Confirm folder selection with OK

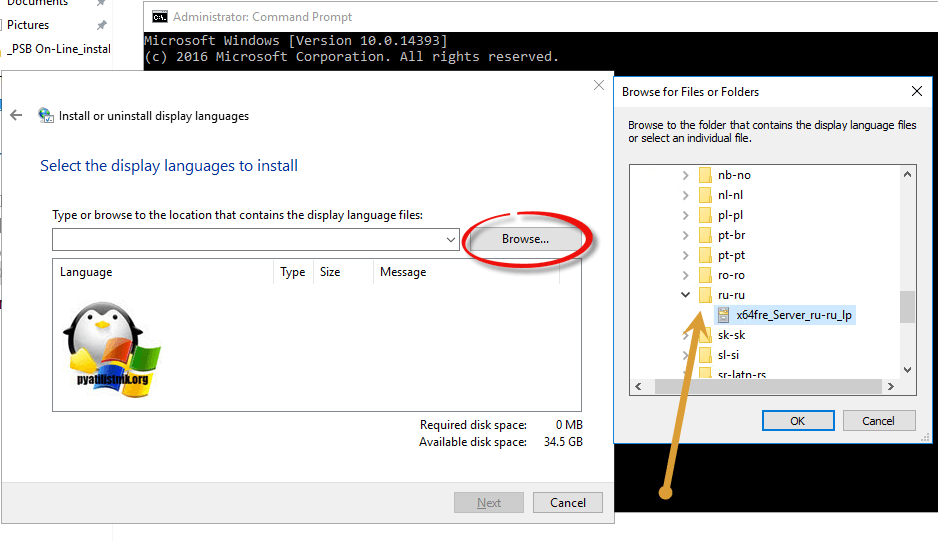click(797, 421)
